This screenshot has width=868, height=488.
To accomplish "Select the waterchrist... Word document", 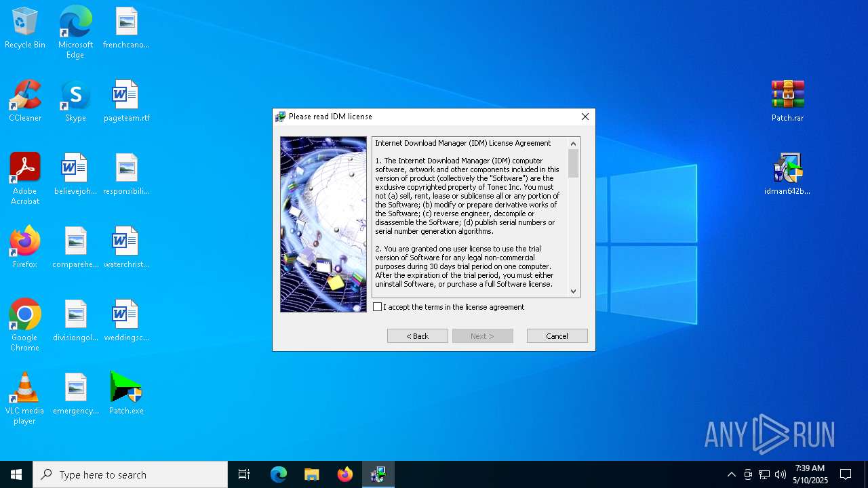I will click(x=126, y=248).
